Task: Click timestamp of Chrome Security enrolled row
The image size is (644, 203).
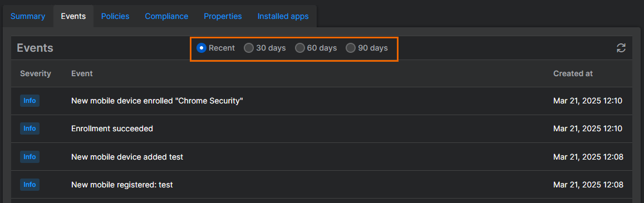Action: 588,101
